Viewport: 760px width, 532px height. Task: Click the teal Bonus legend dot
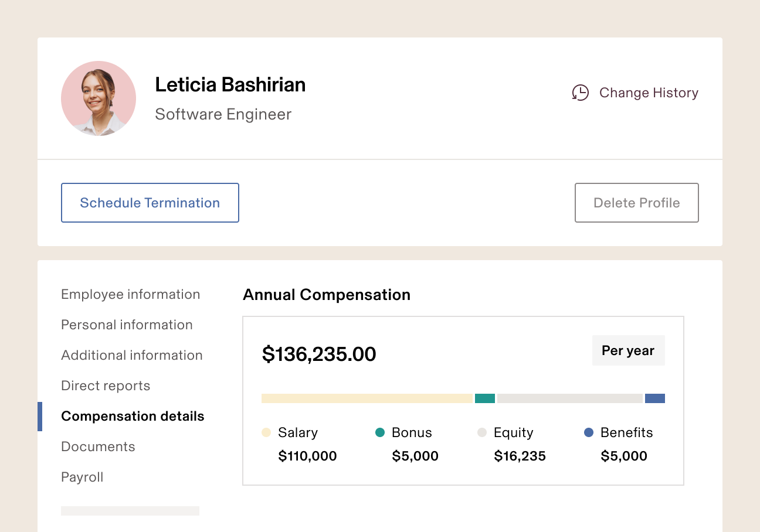[380, 432]
